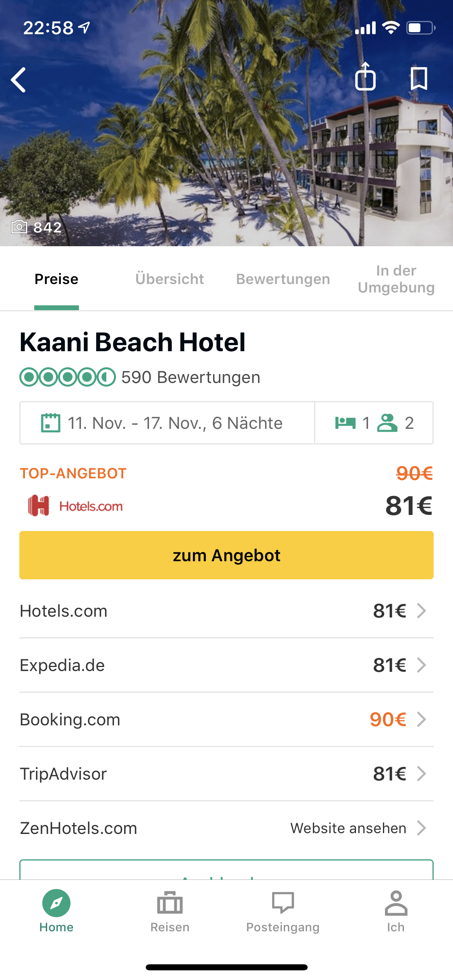Open Ich profile icon
The width and height of the screenshot is (453, 980).
[x=396, y=903]
